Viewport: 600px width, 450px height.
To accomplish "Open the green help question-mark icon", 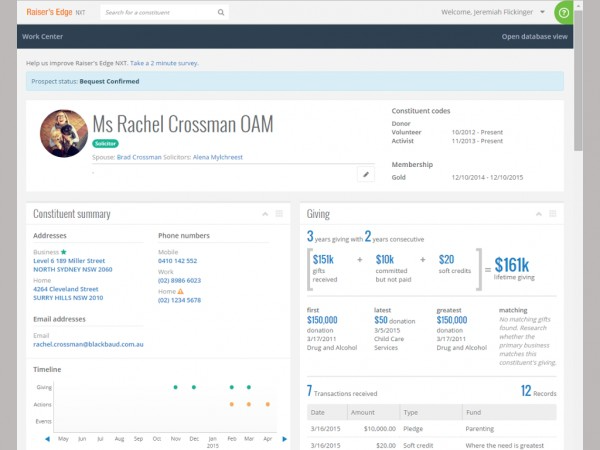I will pyautogui.click(x=563, y=13).
